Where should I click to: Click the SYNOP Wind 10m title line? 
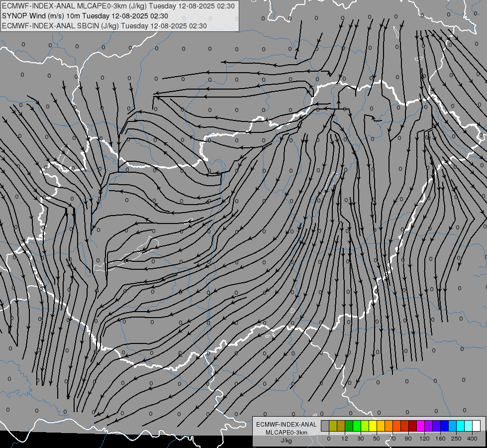pyautogui.click(x=85, y=16)
